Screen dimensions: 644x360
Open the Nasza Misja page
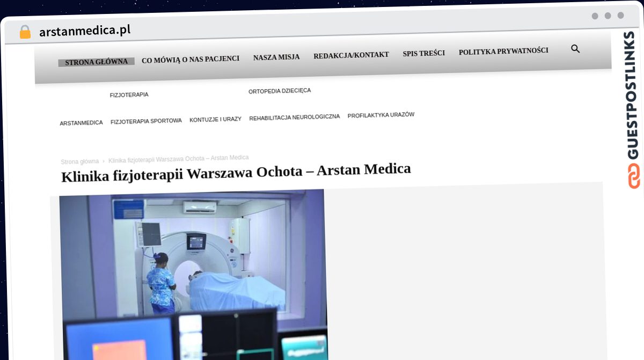pos(276,57)
